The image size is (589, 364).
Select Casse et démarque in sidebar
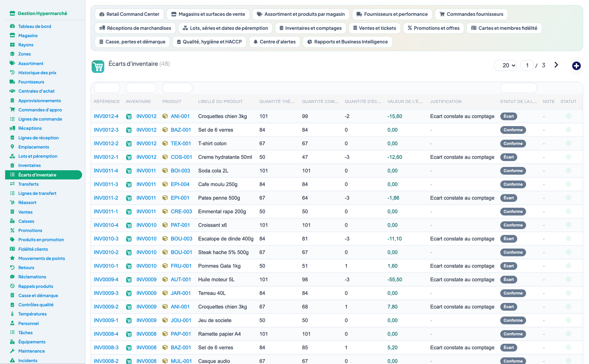pyautogui.click(x=38, y=296)
